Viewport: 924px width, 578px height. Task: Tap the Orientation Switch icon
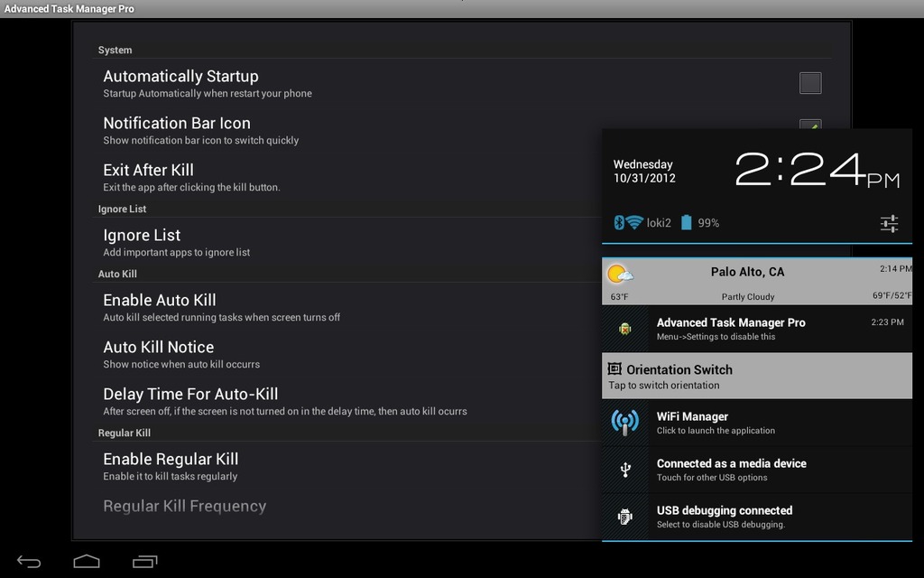click(x=614, y=368)
